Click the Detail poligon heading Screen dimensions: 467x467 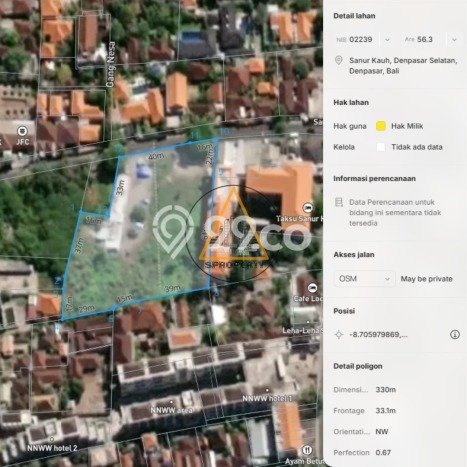[358, 366]
